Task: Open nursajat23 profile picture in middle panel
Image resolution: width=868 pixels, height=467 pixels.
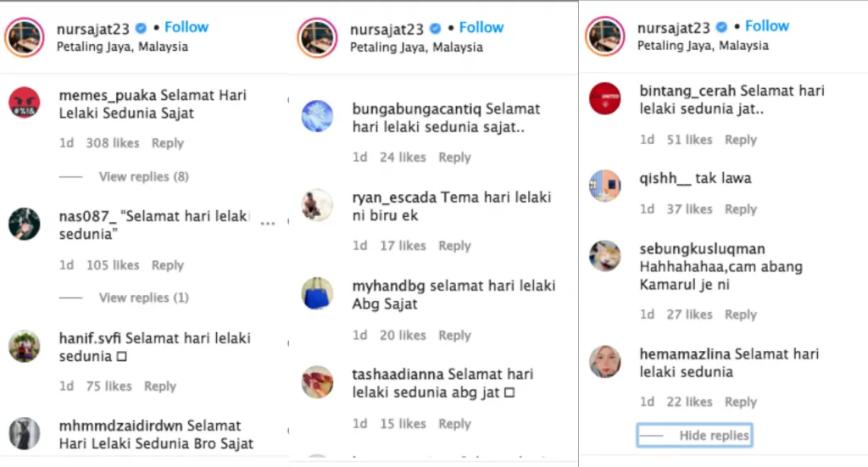Action: point(317,37)
